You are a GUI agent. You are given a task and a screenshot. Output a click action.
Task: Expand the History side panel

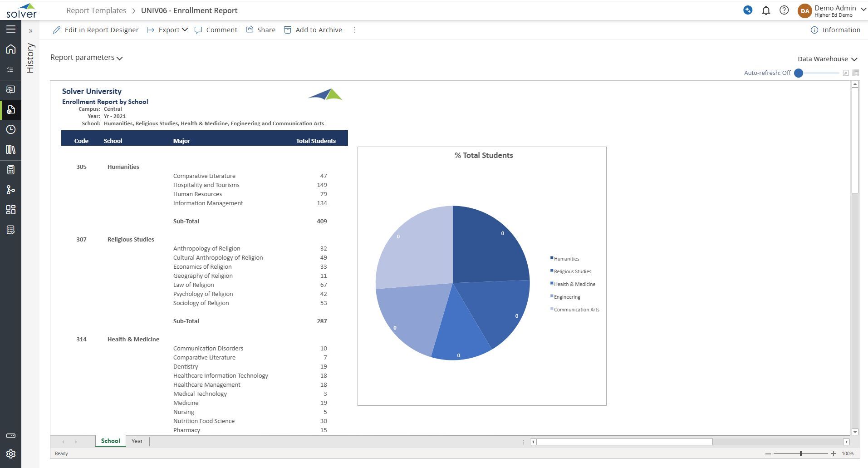point(31,31)
